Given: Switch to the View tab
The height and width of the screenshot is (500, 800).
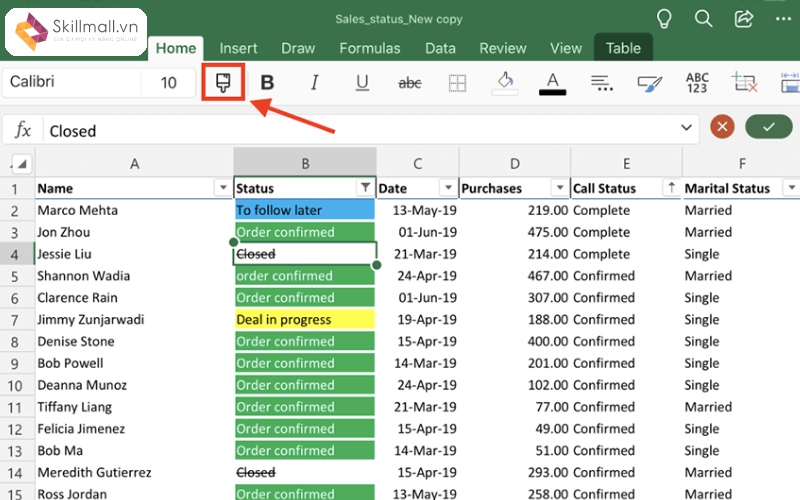Looking at the screenshot, I should click(566, 48).
